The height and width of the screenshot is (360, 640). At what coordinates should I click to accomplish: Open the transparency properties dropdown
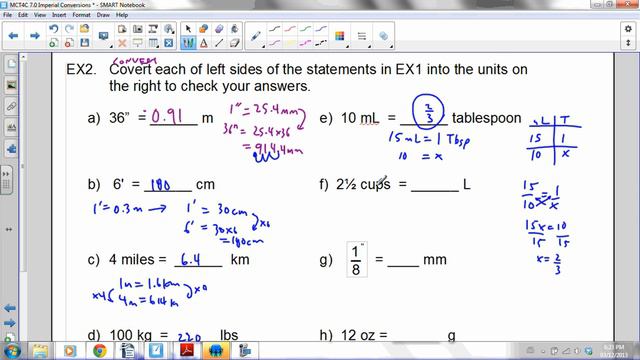click(384, 36)
